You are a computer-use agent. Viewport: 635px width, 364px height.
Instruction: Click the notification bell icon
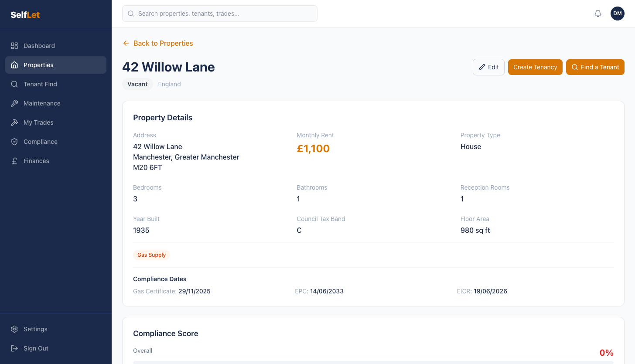[598, 14]
